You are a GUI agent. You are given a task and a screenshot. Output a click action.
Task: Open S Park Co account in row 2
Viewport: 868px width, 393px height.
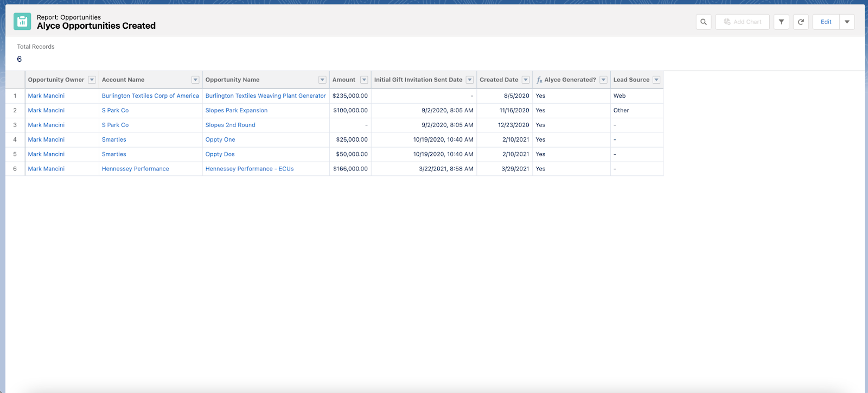tap(115, 110)
